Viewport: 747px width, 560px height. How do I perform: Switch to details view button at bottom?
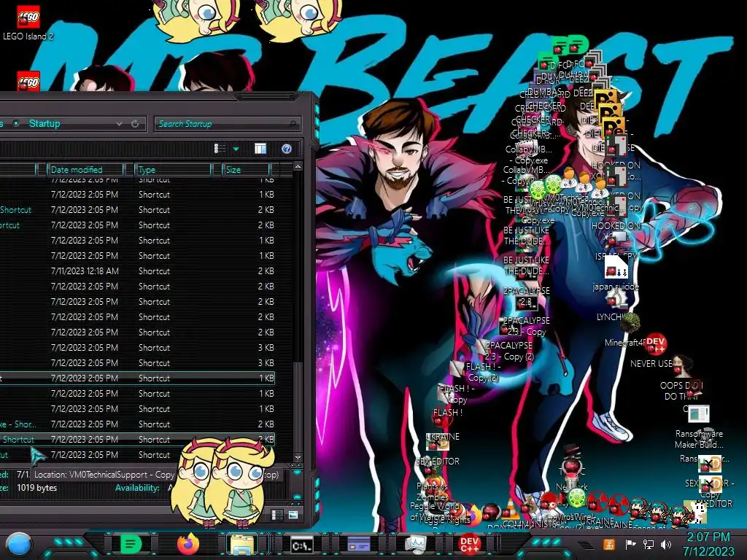[276, 515]
